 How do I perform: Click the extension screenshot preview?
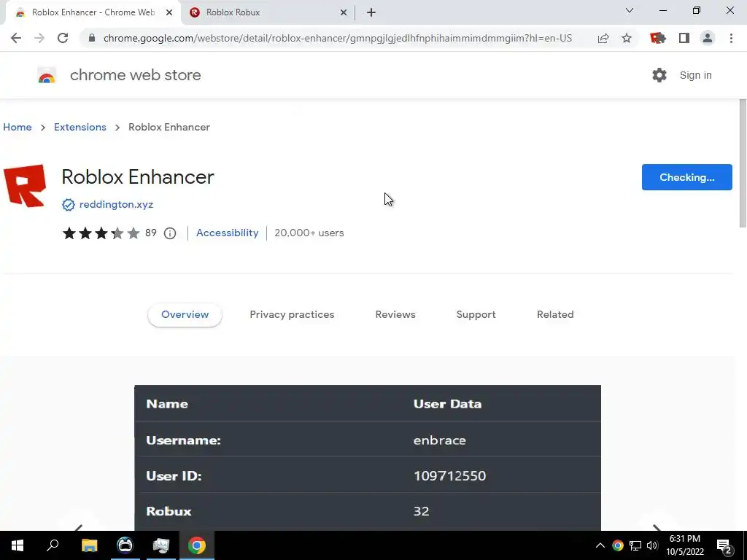coord(368,458)
